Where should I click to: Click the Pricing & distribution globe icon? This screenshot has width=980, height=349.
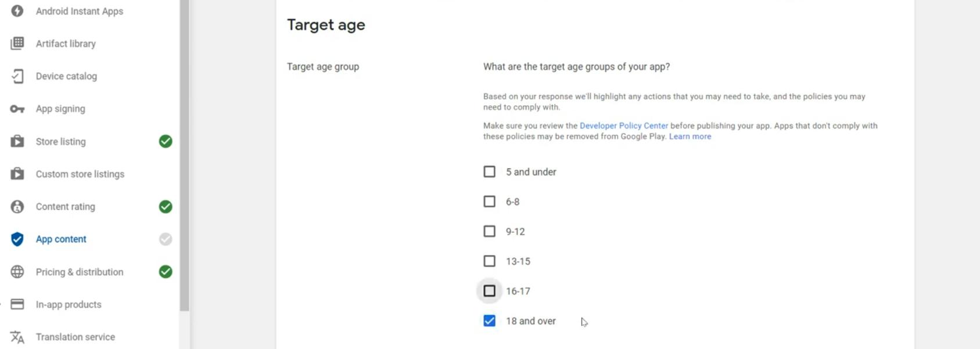(17, 272)
